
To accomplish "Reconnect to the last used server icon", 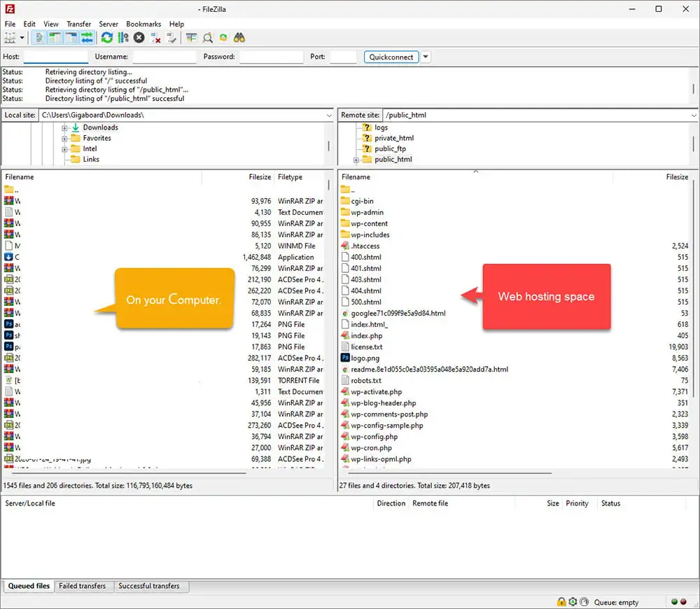I will coord(171,38).
